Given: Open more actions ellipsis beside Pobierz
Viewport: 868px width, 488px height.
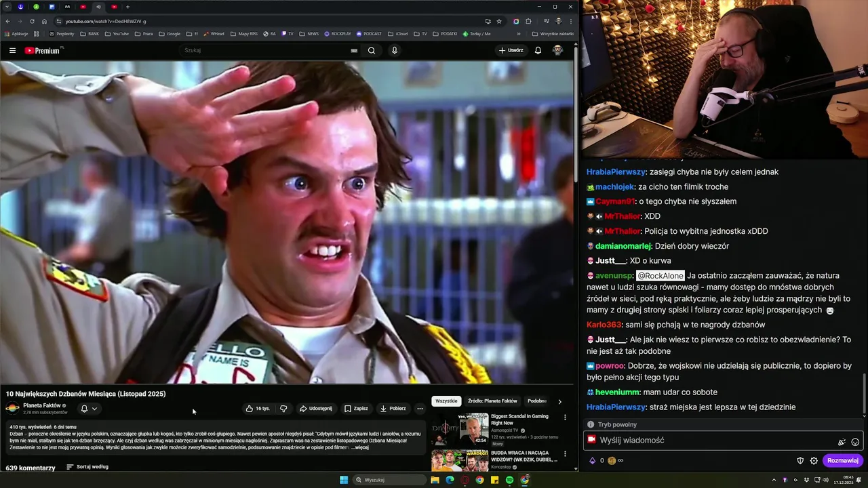Looking at the screenshot, I should coord(420,409).
